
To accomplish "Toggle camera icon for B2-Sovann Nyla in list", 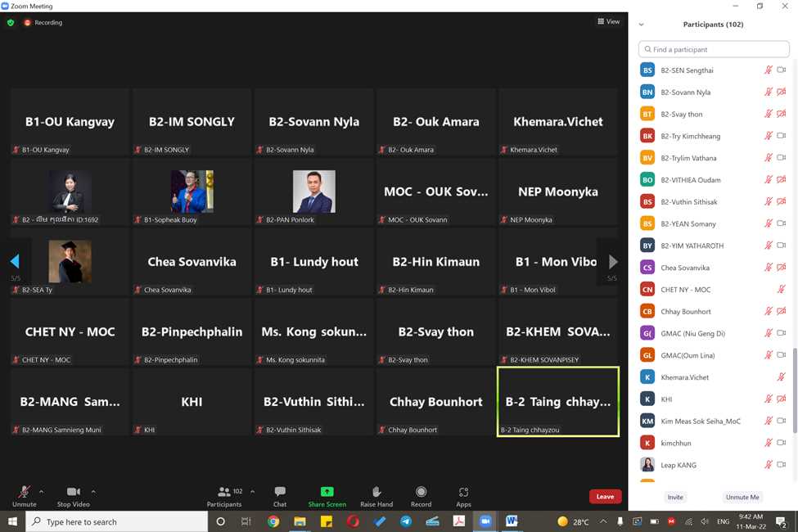I will coord(781,92).
